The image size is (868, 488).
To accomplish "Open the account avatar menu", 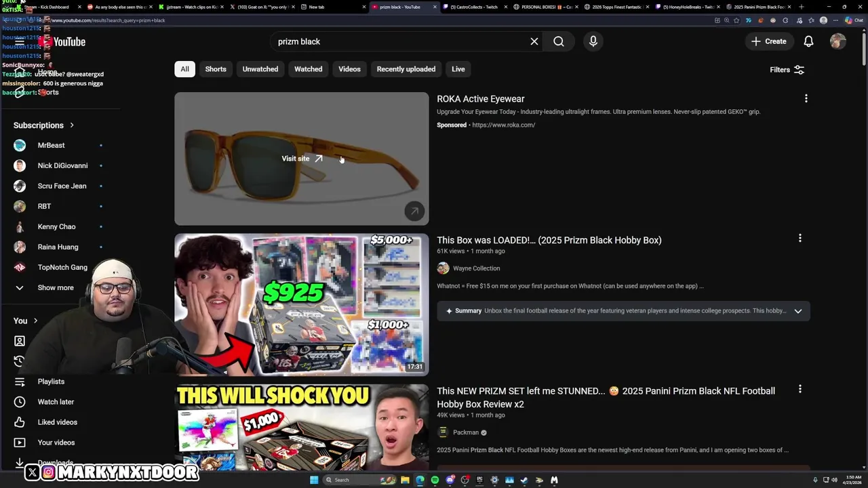I will point(838,41).
